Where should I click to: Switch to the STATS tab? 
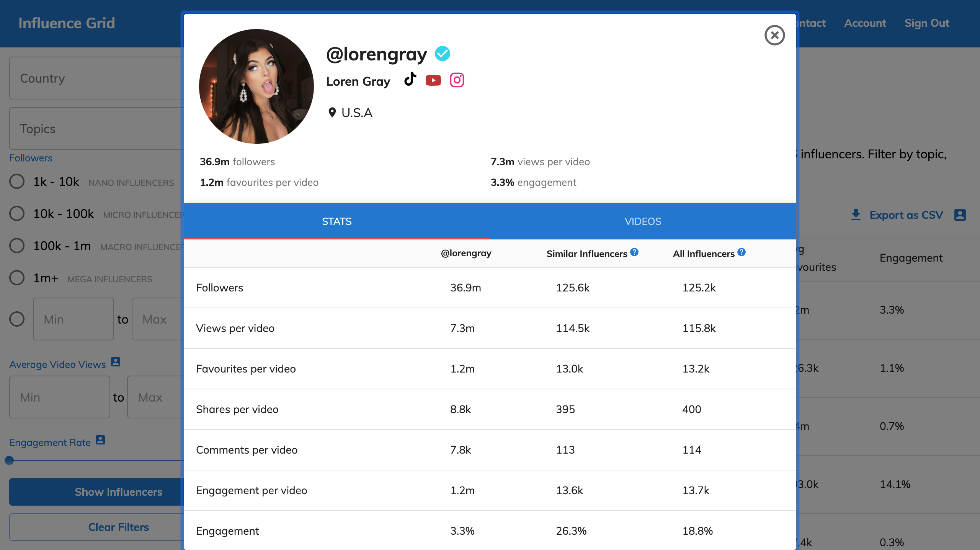[x=336, y=221]
